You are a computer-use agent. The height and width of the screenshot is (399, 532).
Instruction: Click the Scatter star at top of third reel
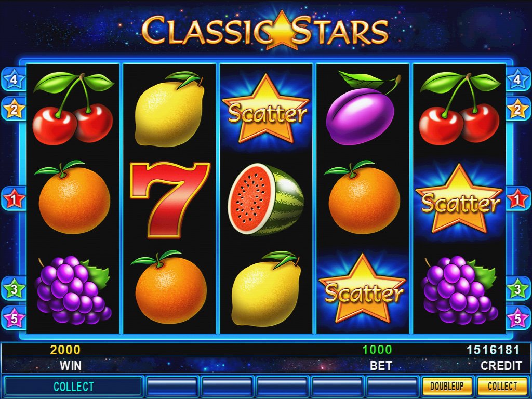click(x=265, y=109)
